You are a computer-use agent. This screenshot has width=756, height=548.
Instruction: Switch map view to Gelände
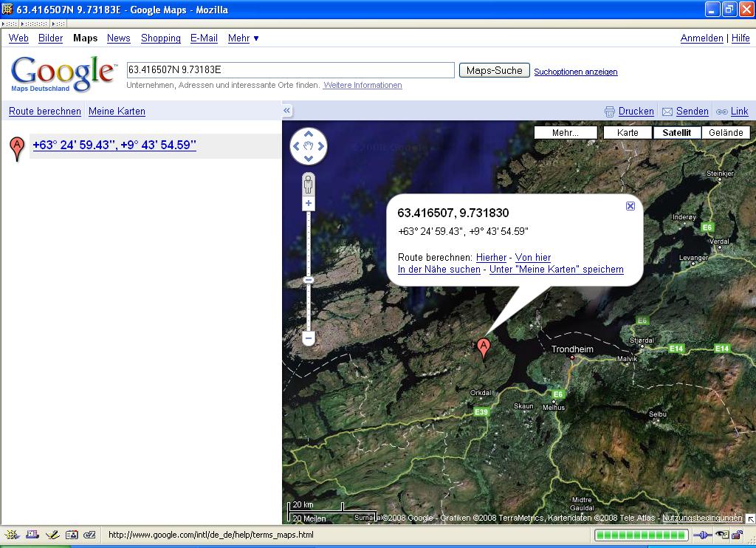(726, 133)
